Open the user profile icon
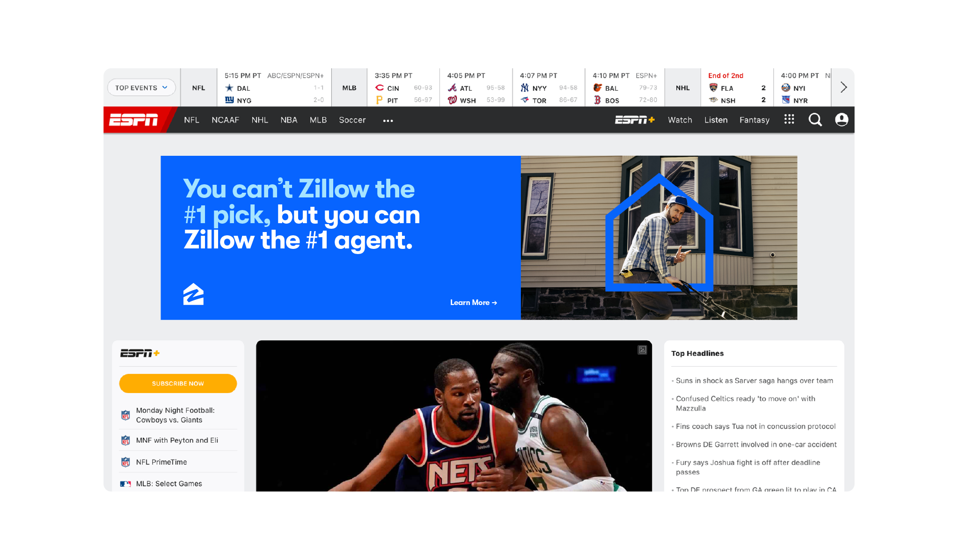Image resolution: width=958 pixels, height=560 pixels. (x=841, y=120)
